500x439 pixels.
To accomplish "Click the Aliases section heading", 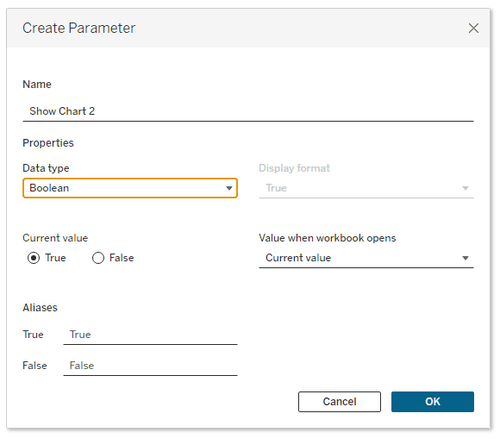I will coord(40,307).
